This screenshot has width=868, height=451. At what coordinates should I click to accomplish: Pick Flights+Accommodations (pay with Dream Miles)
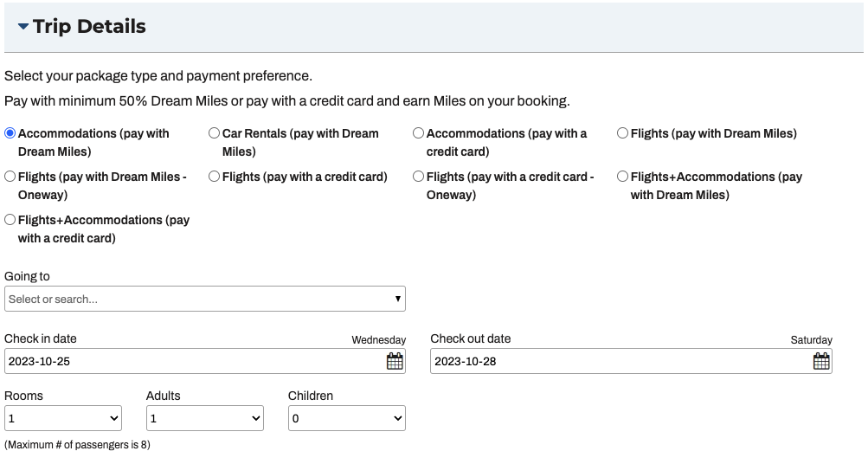pyautogui.click(x=622, y=177)
